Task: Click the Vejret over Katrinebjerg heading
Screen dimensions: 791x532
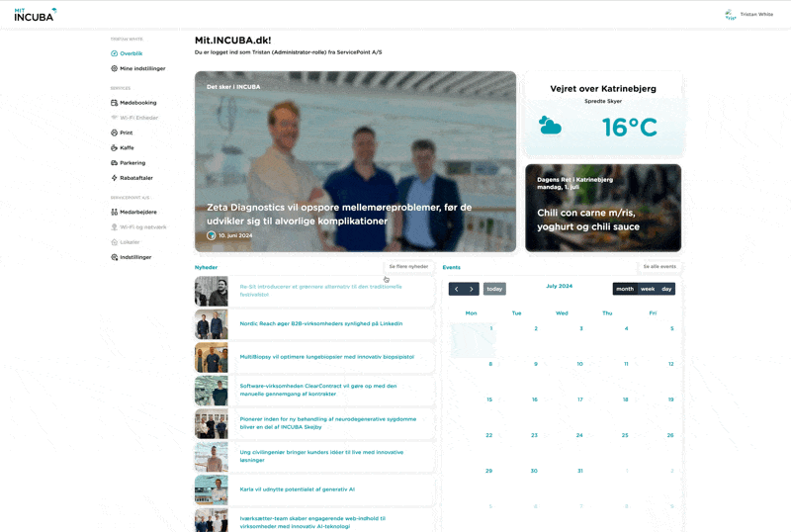Action: [603, 89]
